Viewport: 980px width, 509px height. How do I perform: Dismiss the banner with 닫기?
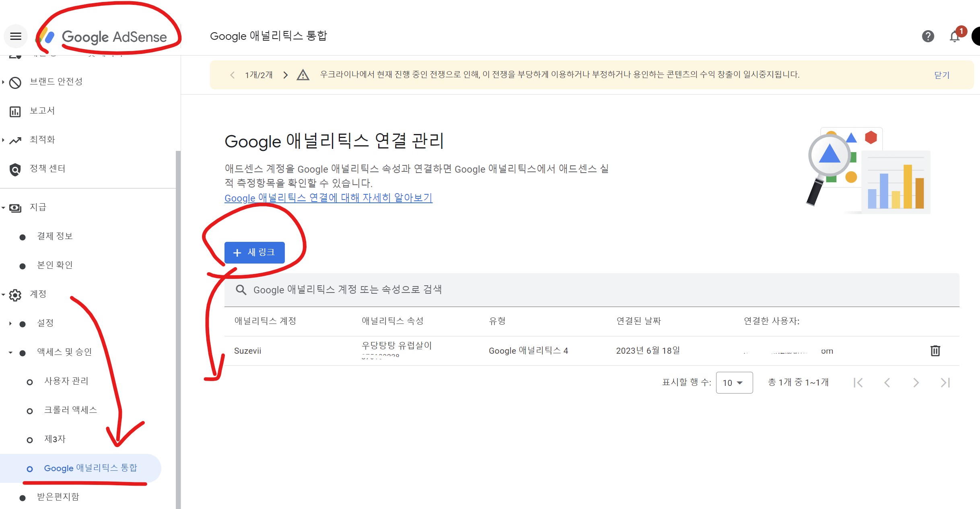pyautogui.click(x=941, y=75)
